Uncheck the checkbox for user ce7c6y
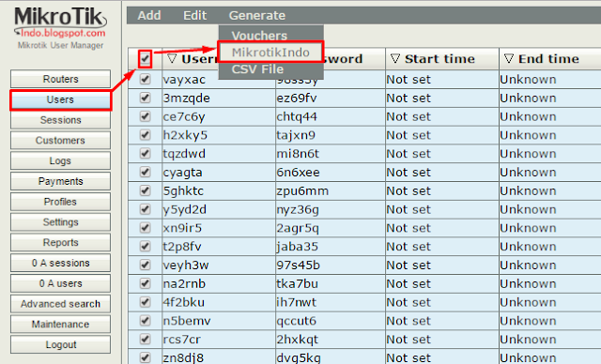Viewport: 601px width, 364px height. coord(145,116)
